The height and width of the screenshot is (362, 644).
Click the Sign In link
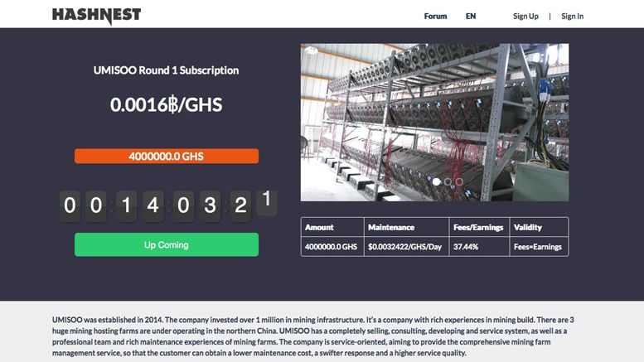tap(572, 16)
